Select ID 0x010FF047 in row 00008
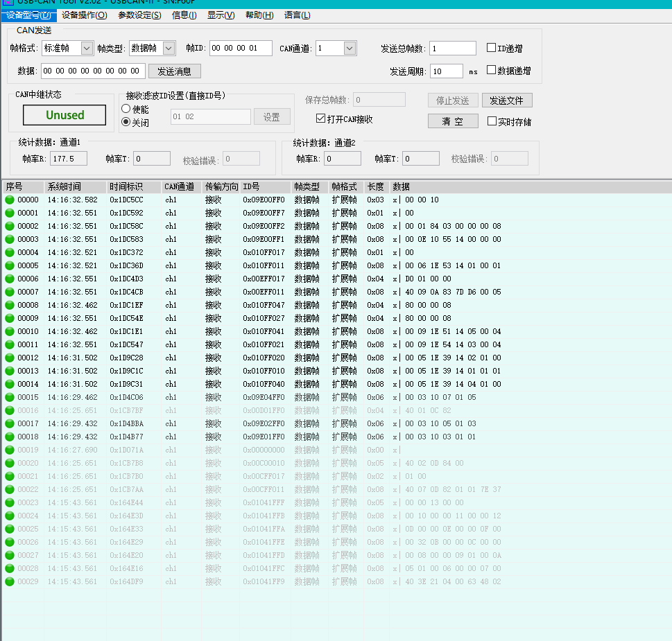Screen dimensions: 672x641 pos(264,306)
